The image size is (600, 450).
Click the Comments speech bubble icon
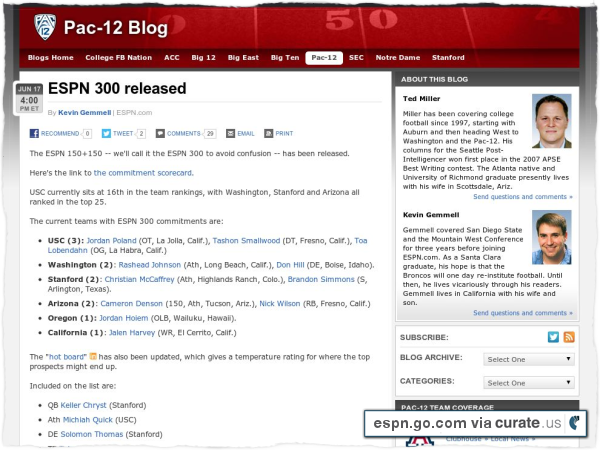160,133
